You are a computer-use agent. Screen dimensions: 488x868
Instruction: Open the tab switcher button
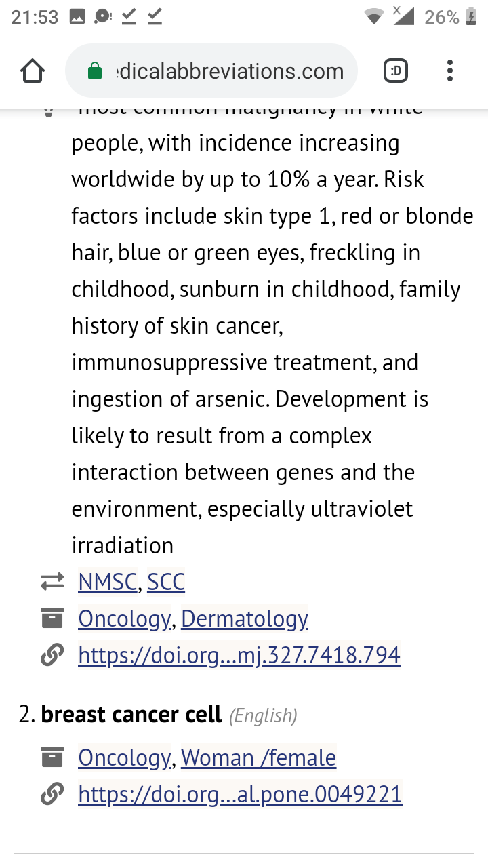pos(396,71)
